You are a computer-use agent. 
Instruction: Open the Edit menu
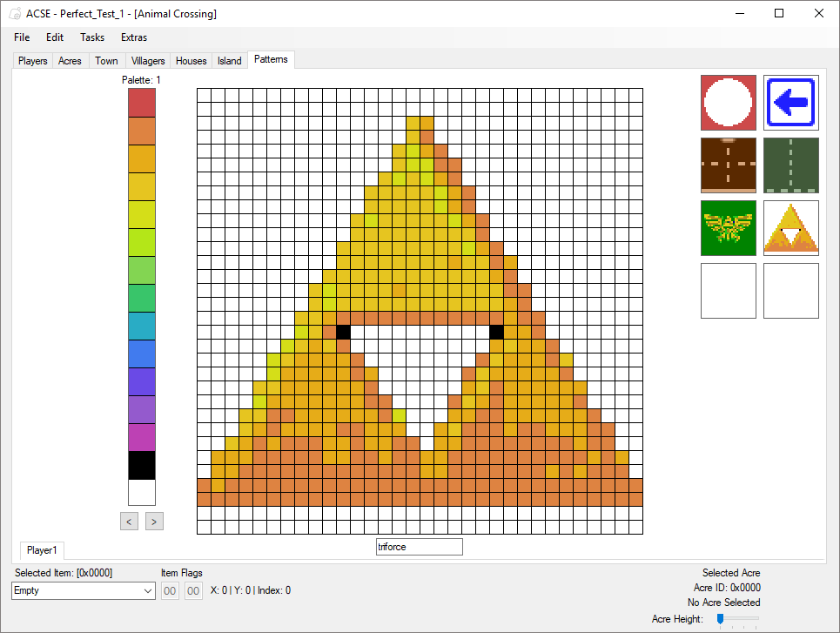click(55, 37)
